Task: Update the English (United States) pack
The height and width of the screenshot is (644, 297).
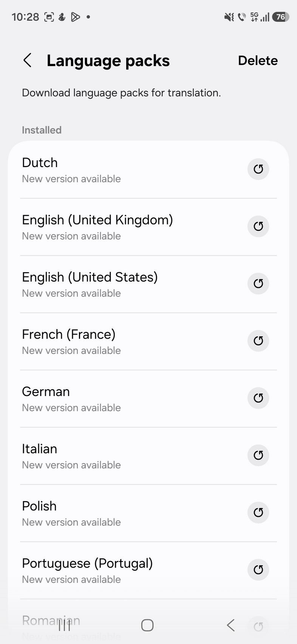Action: (258, 283)
